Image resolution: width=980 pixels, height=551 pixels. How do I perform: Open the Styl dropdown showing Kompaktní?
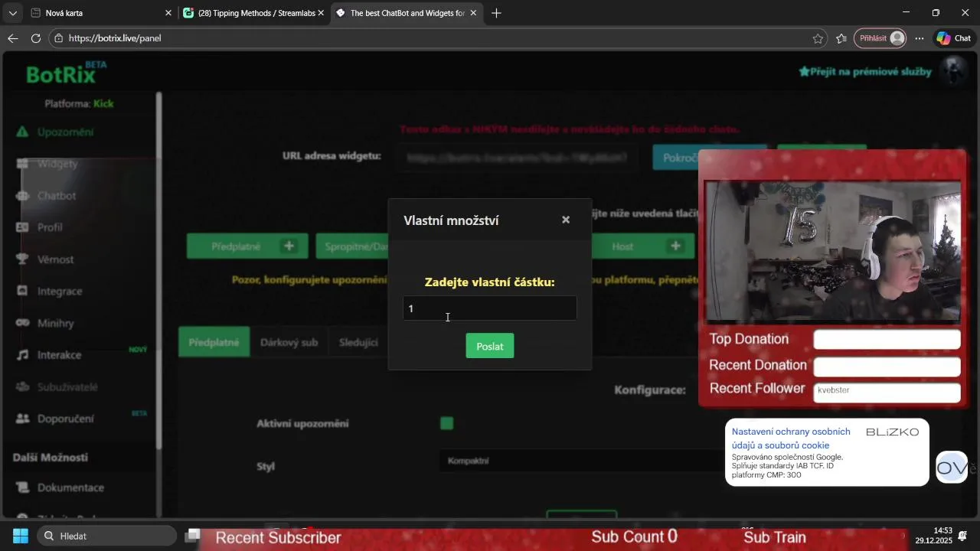(582, 461)
